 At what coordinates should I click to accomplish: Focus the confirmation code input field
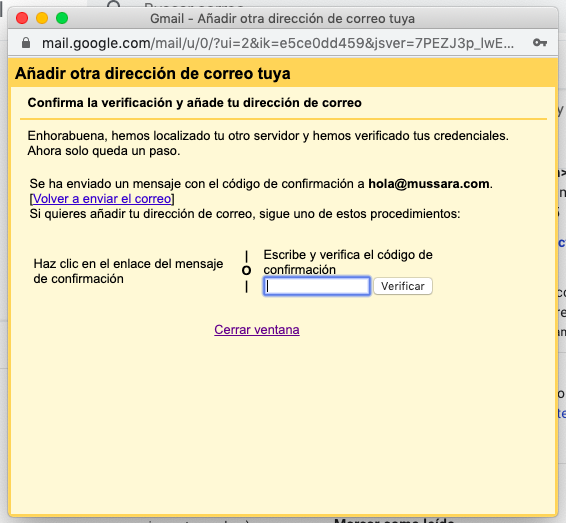[x=317, y=286]
